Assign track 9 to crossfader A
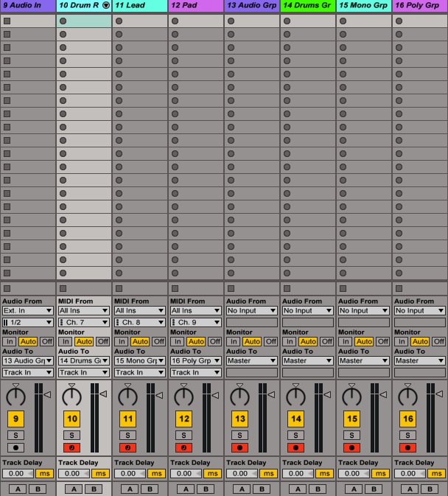 coord(18,489)
